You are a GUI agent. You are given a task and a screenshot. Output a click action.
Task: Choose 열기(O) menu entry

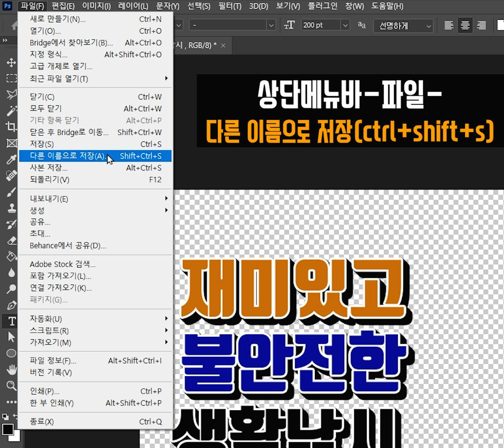coord(95,31)
